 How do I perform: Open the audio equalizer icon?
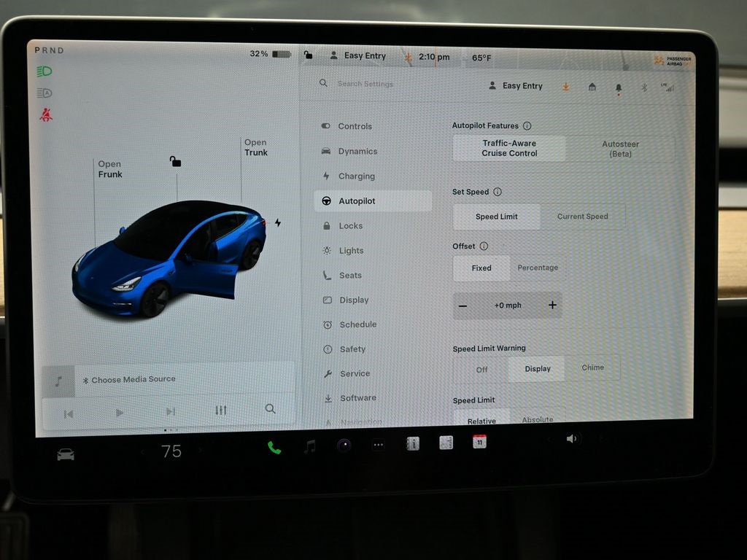tap(221, 411)
